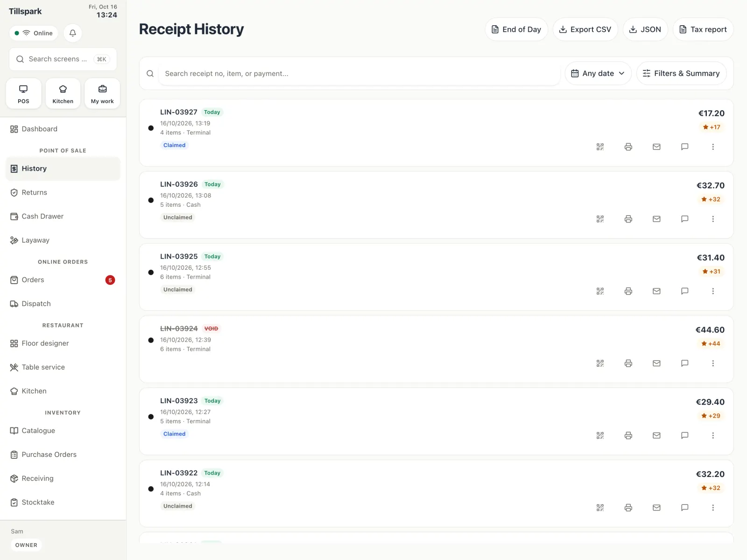Expand Filters & Summary panel
747x560 pixels.
point(681,73)
